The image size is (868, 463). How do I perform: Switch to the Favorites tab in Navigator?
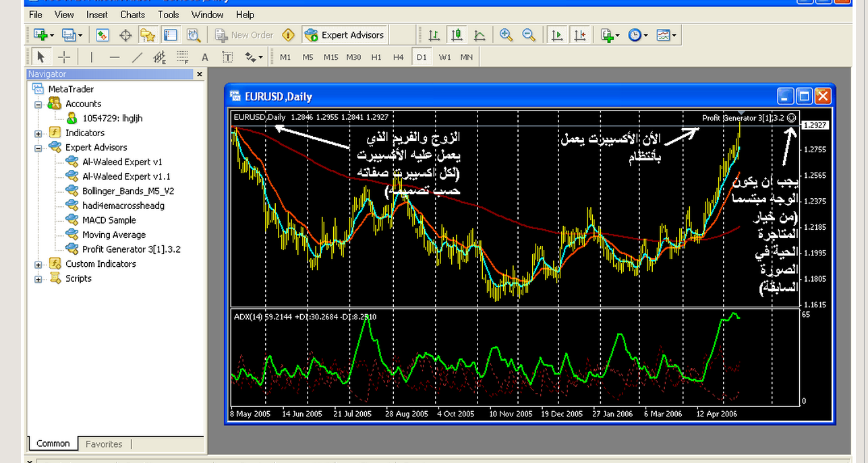[x=105, y=444]
